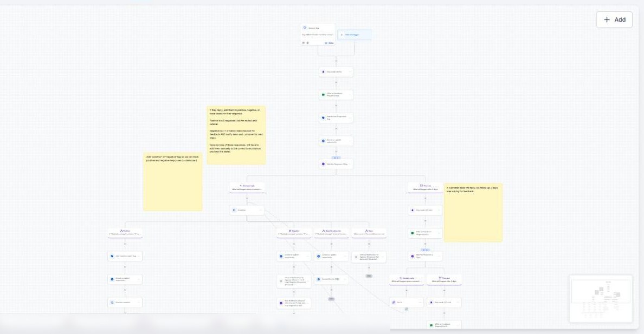Screen dimensions: 644x334
Task: Click END marker under Bad/Unsubscribe branch
Action: coord(331,299)
